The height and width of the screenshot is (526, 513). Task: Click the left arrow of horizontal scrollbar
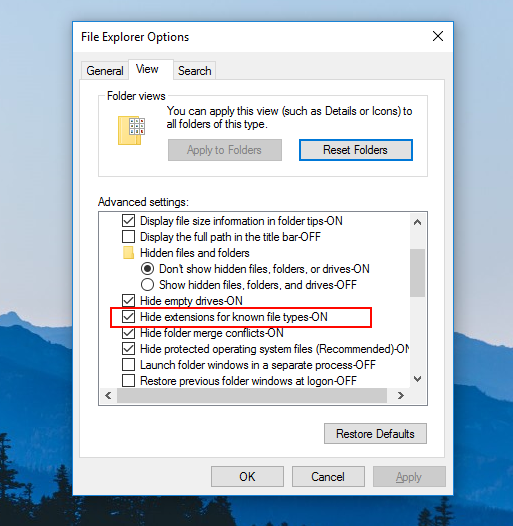(x=108, y=396)
